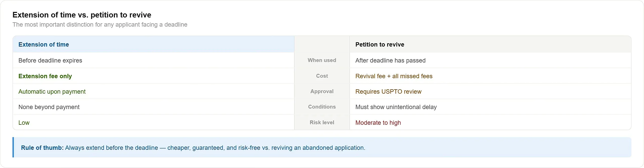Image resolution: width=644 pixels, height=168 pixels.
Task: Click the 'Rule of thumb:' bold label
Action: pyautogui.click(x=42, y=148)
